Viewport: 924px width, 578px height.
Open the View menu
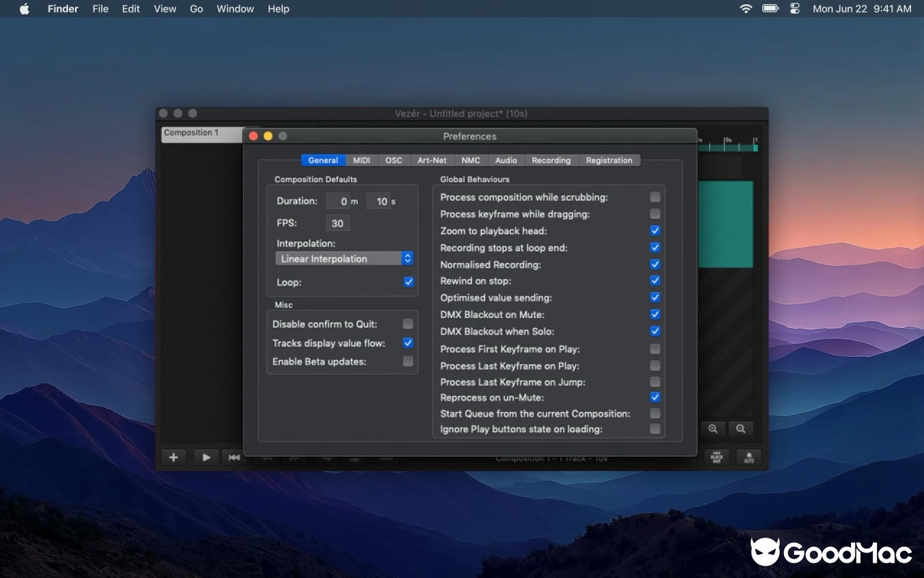coord(165,9)
